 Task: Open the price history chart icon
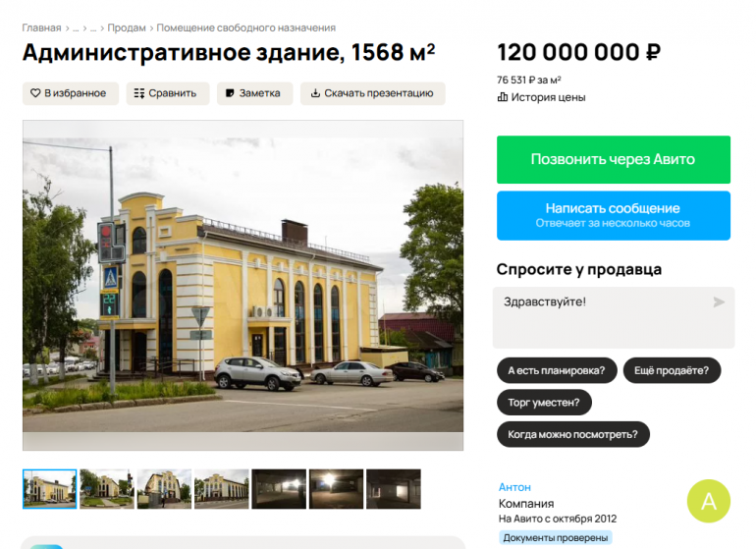click(x=503, y=97)
